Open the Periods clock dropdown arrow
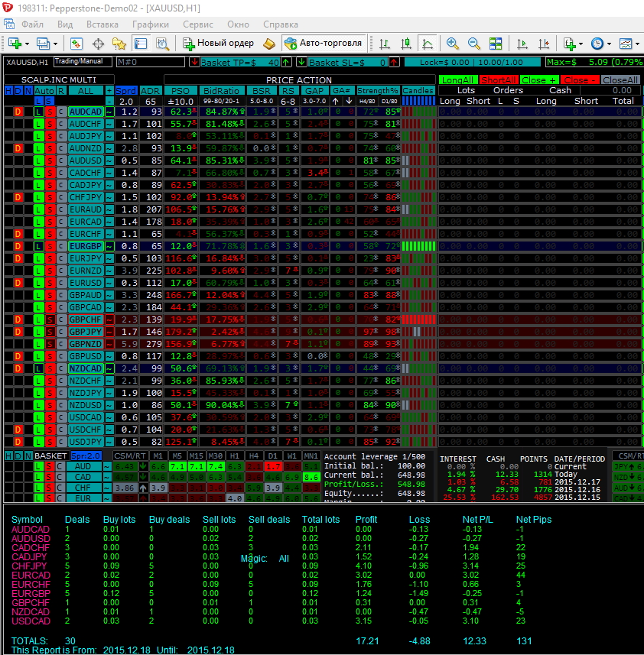 (609, 44)
